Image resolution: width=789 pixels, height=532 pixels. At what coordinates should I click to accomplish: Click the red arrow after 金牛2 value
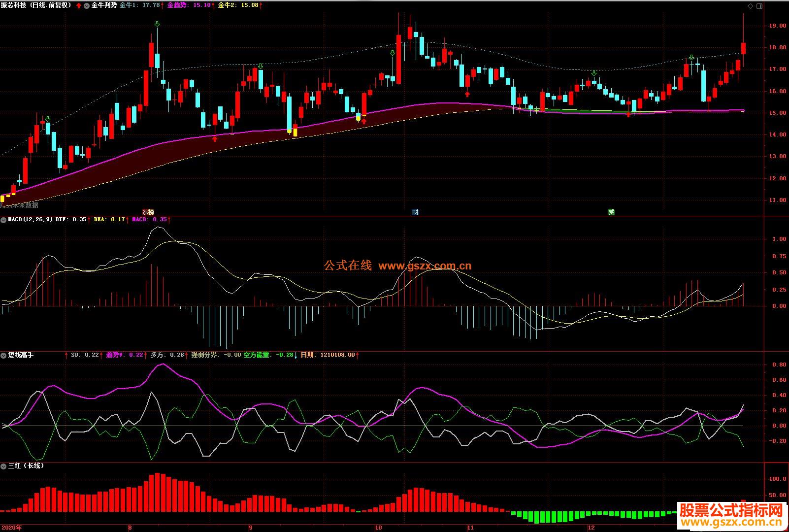[261, 5]
